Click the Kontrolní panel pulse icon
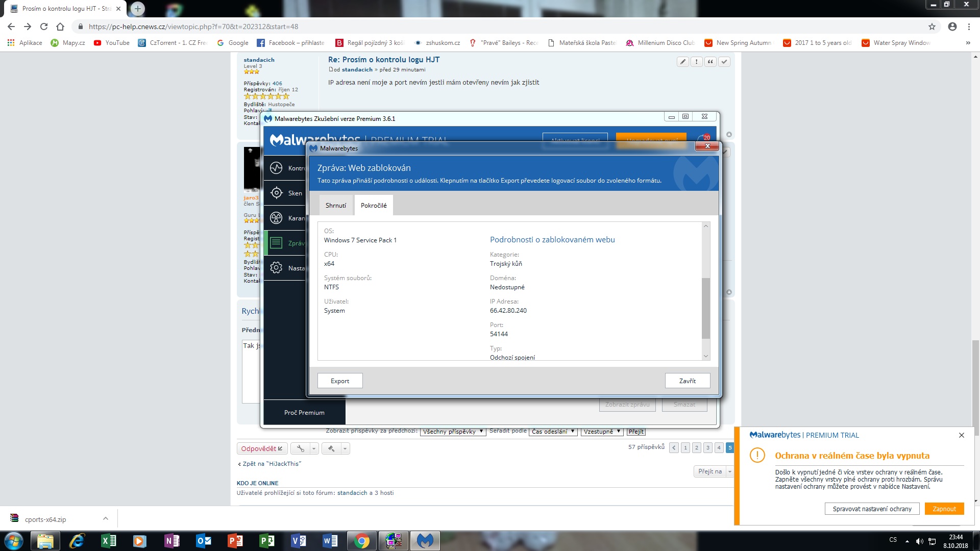Viewport: 980px width, 551px height. (x=276, y=168)
